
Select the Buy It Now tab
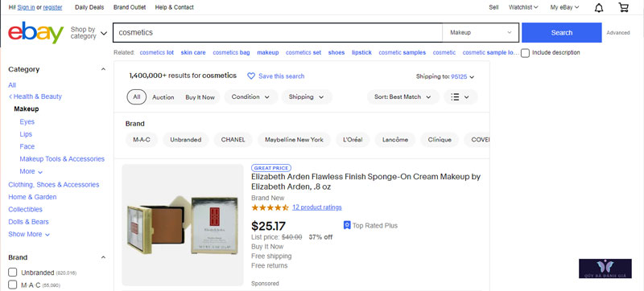tap(200, 97)
